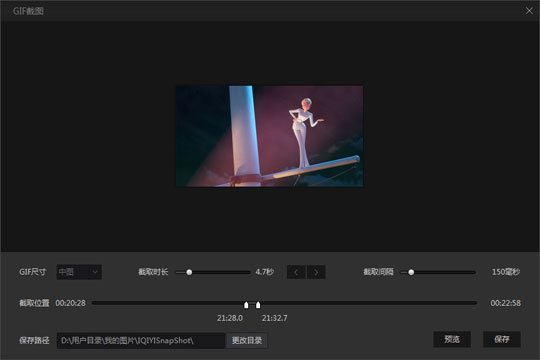This screenshot has height=360, width=540.
Task: Open the GIF尺寸 size dropdown
Action: point(79,272)
